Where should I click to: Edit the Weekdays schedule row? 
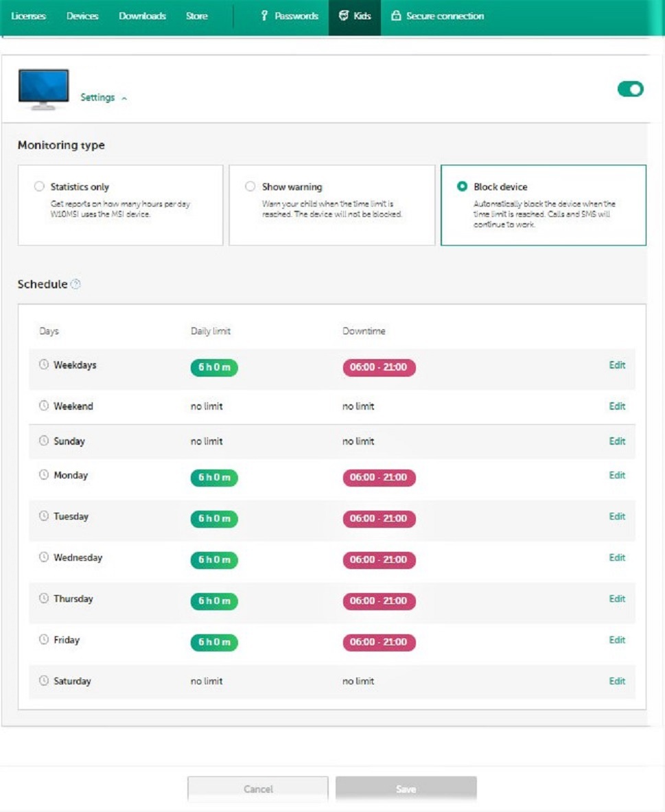tap(617, 365)
